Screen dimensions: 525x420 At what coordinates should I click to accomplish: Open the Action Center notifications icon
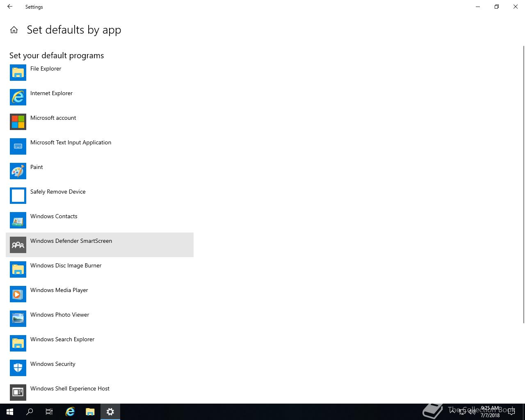511,412
